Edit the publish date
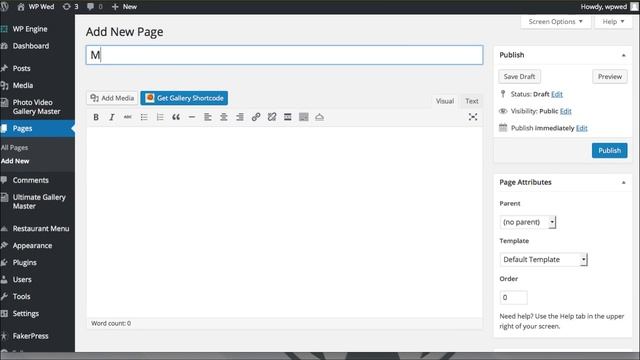640x360 pixels. click(x=582, y=128)
